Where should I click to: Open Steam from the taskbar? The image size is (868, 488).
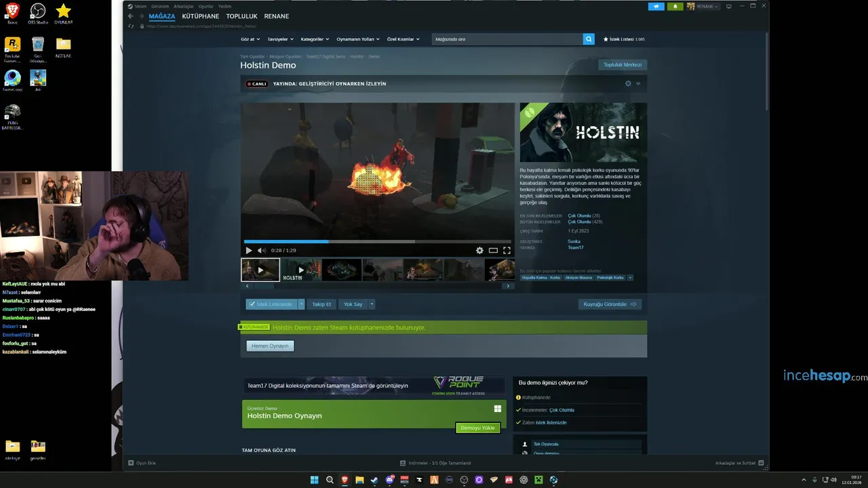point(374,480)
